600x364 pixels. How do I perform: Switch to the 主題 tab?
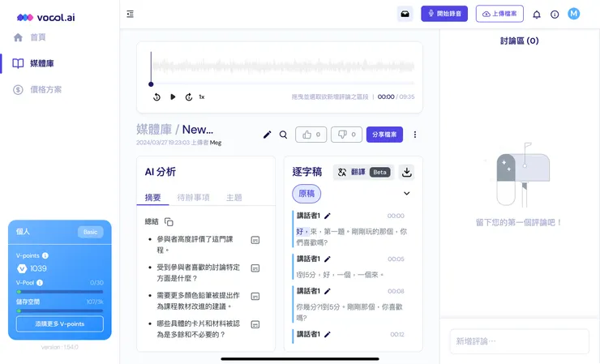(234, 198)
